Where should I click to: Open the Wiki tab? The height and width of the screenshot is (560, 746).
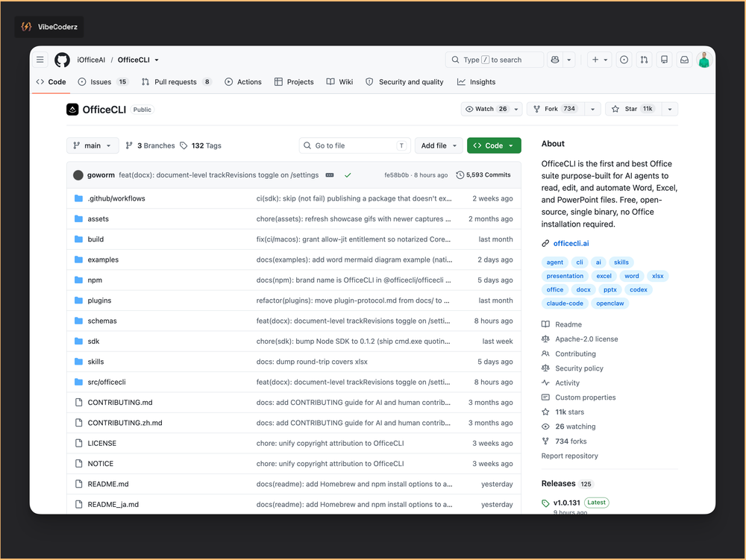point(339,82)
